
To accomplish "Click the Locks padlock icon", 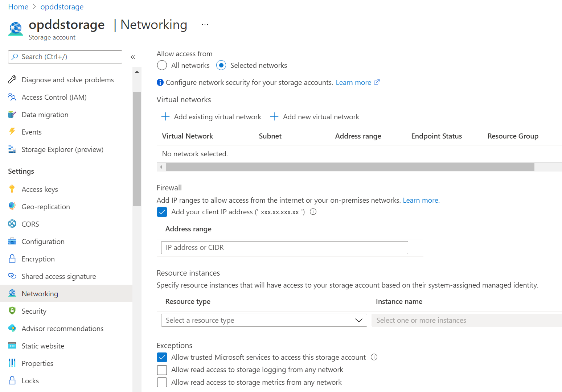I will (12, 380).
